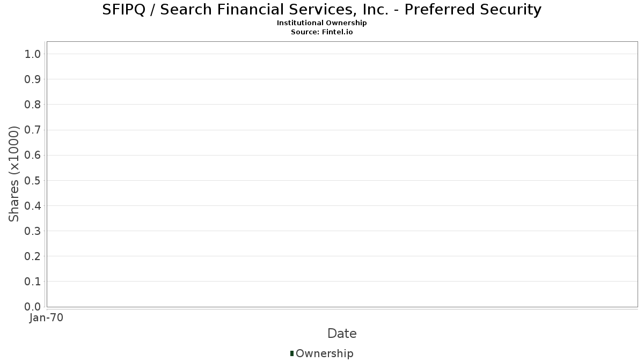Select the 0.9 y-axis tick label
The height and width of the screenshot is (362, 644).
33,79
